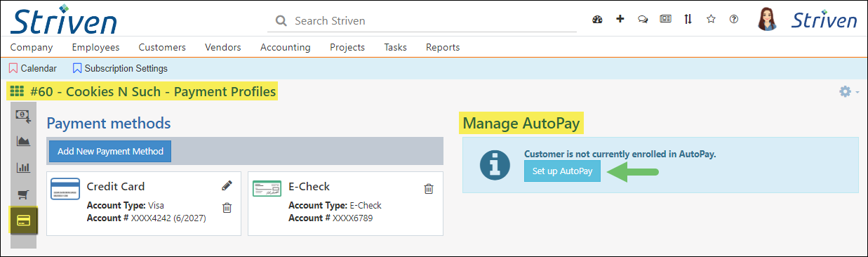The image size is (868, 257).
Task: Open the shopping cart sidebar icon
Action: tap(23, 195)
